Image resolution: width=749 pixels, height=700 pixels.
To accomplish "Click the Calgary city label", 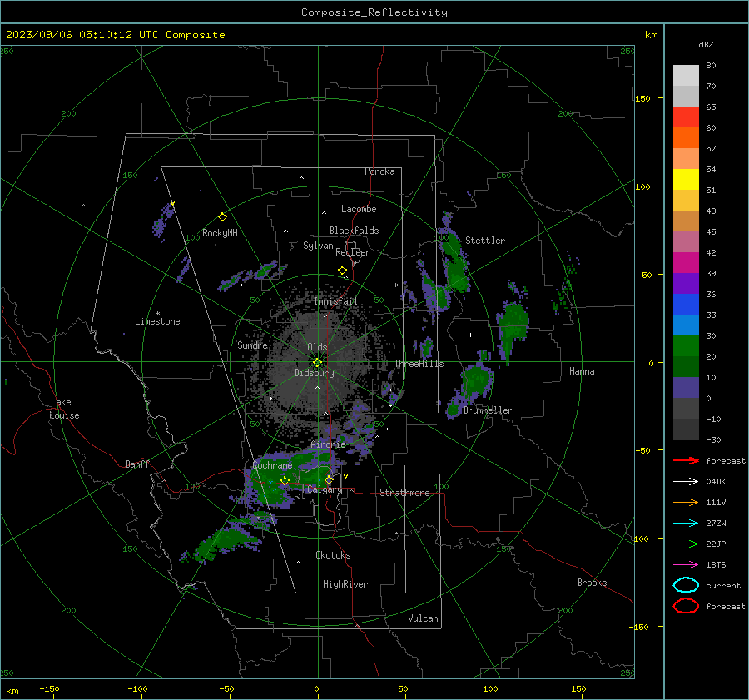I will point(325,489).
